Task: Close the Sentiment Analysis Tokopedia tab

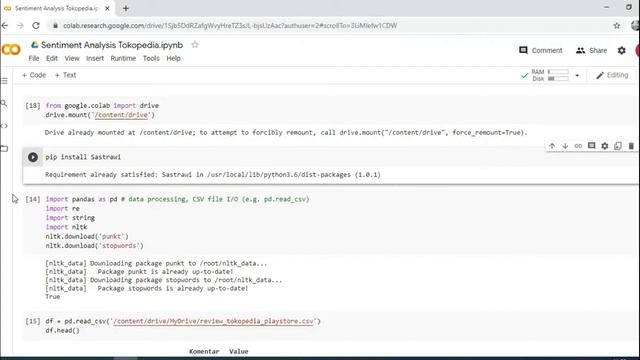Action: tap(107, 8)
